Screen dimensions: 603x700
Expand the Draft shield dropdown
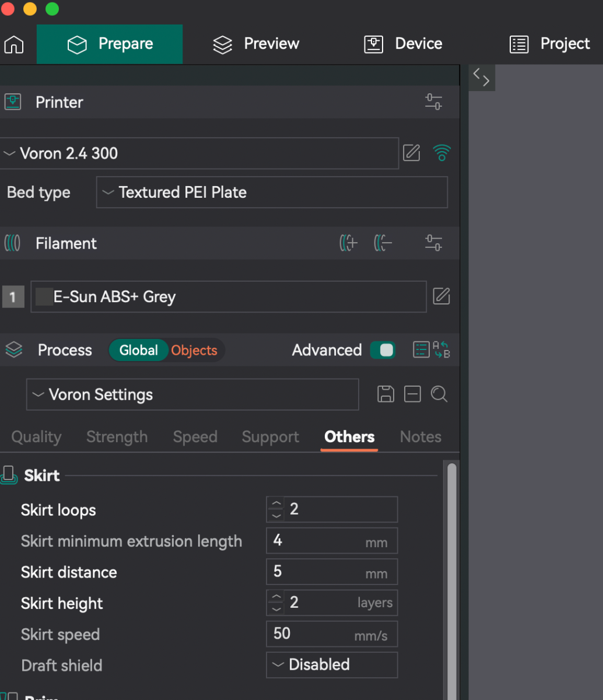pos(332,665)
